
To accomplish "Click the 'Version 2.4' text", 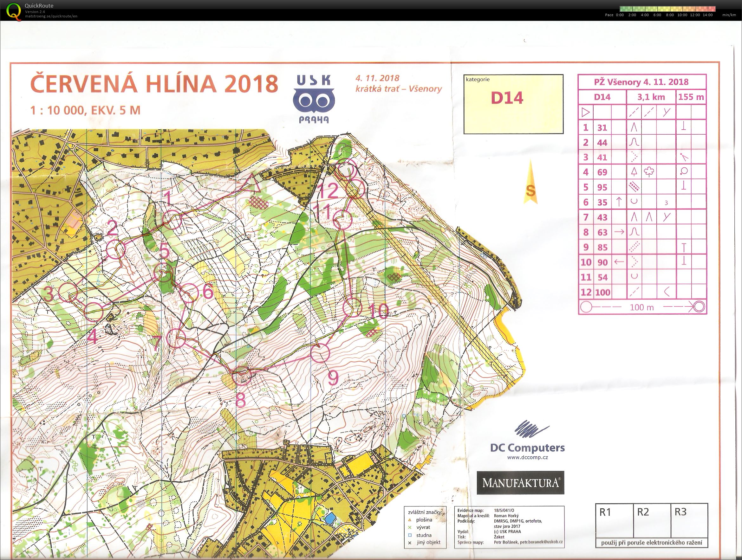I will pos(34,12).
